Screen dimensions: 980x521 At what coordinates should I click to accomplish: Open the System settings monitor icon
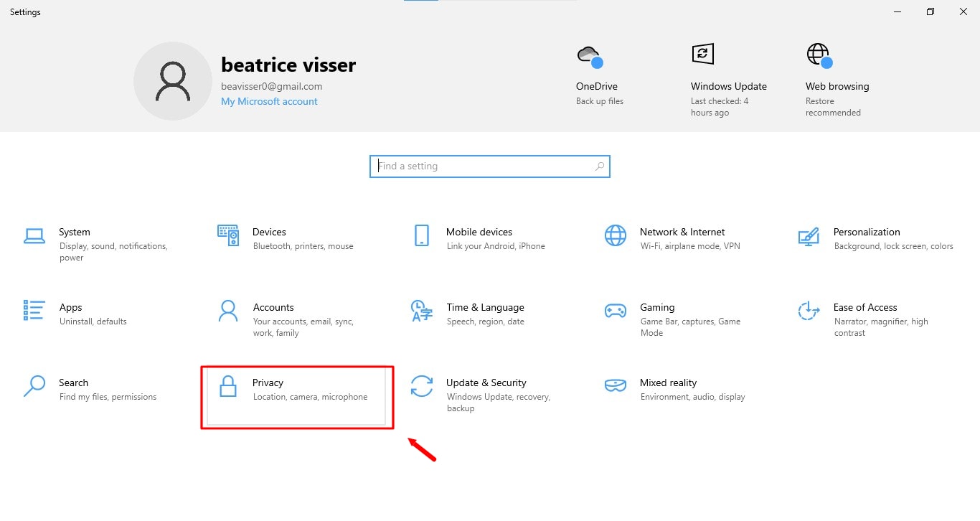[x=34, y=235]
